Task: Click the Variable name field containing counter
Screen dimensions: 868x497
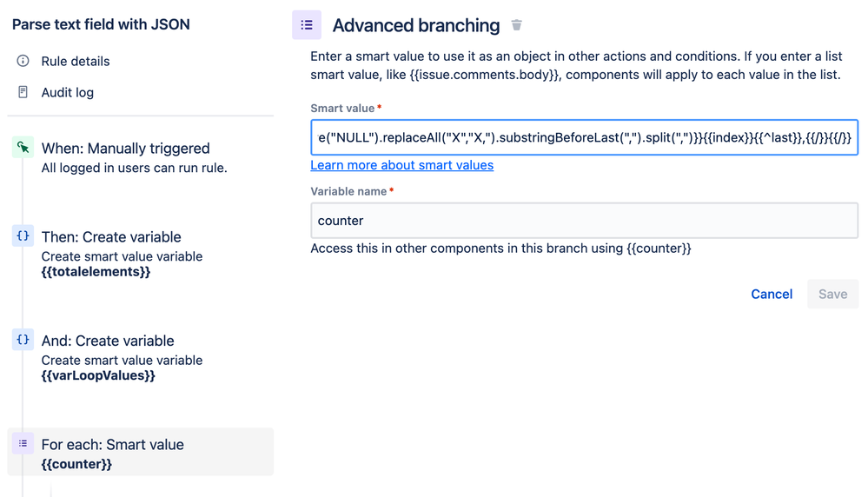Action: [584, 221]
